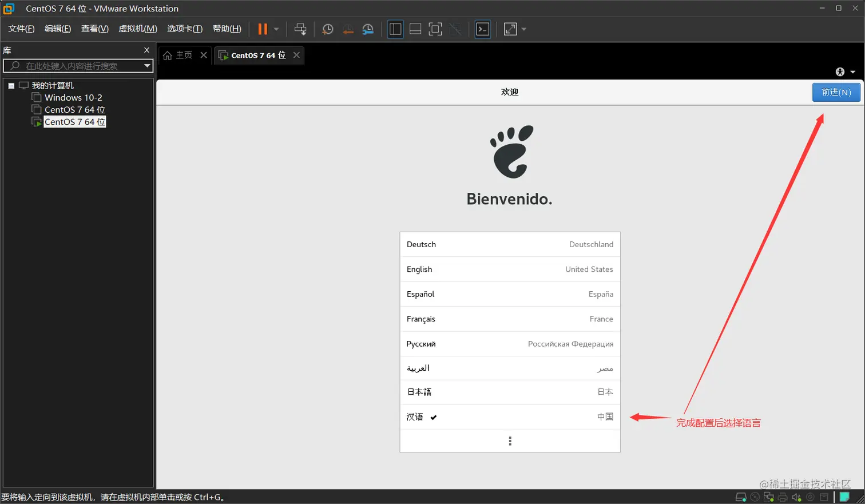This screenshot has width=865, height=504.
Task: Select Windows 10-2 in the library
Action: 73,97
